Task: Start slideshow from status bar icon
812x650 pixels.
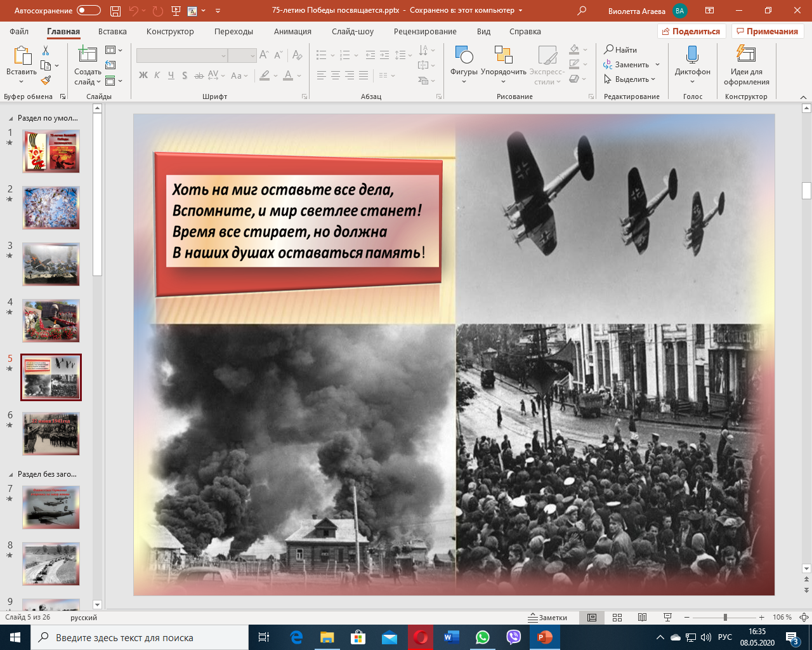Action: click(x=667, y=618)
